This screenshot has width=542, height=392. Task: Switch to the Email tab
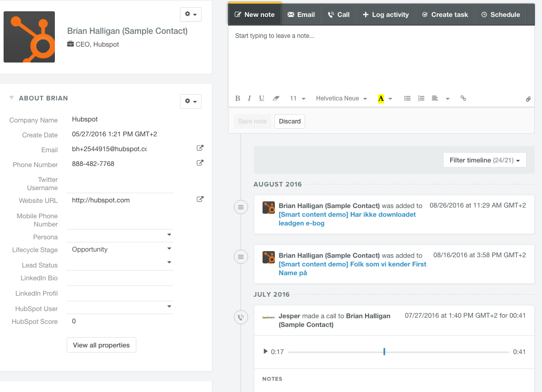coord(301,15)
